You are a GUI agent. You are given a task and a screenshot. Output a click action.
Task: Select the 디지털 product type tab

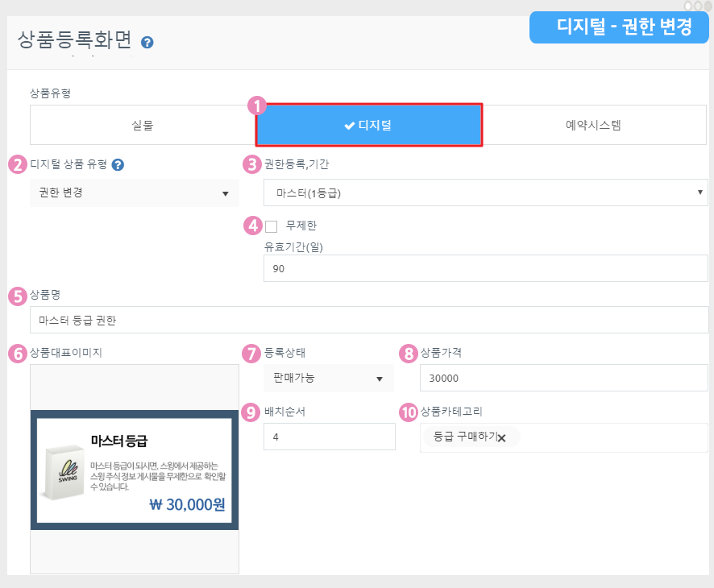(x=369, y=125)
